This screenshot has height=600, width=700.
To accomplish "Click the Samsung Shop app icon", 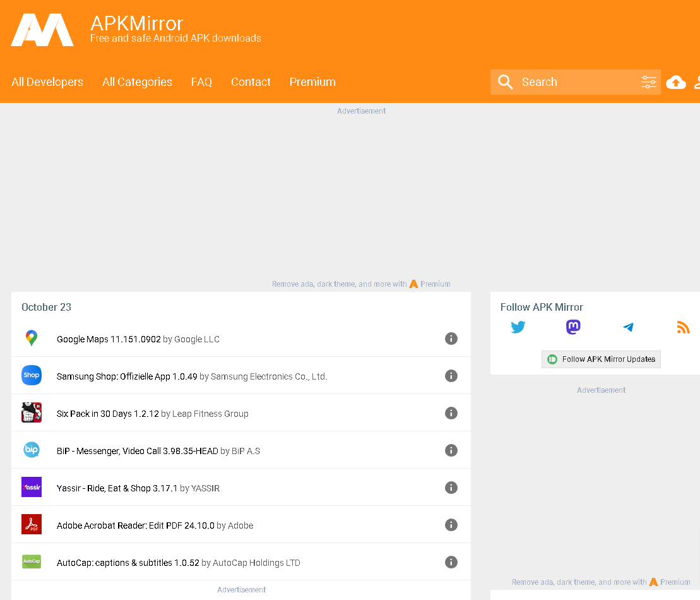I will click(x=32, y=375).
